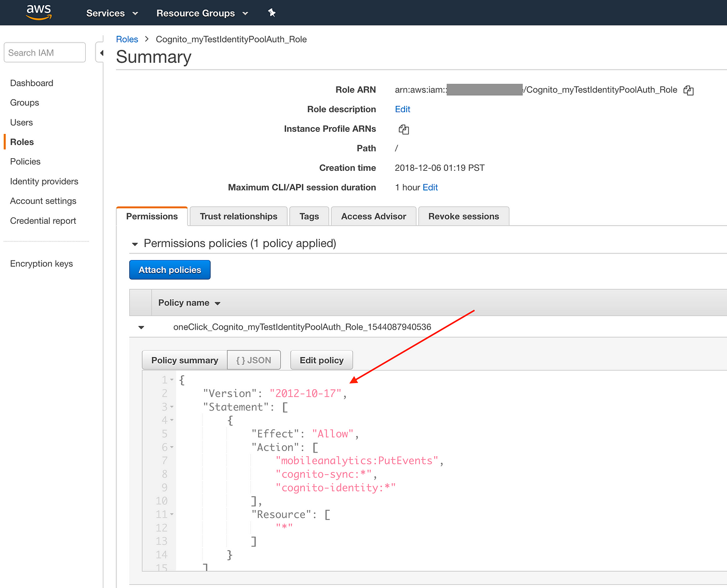Open the Access Advisor tab

tap(374, 216)
